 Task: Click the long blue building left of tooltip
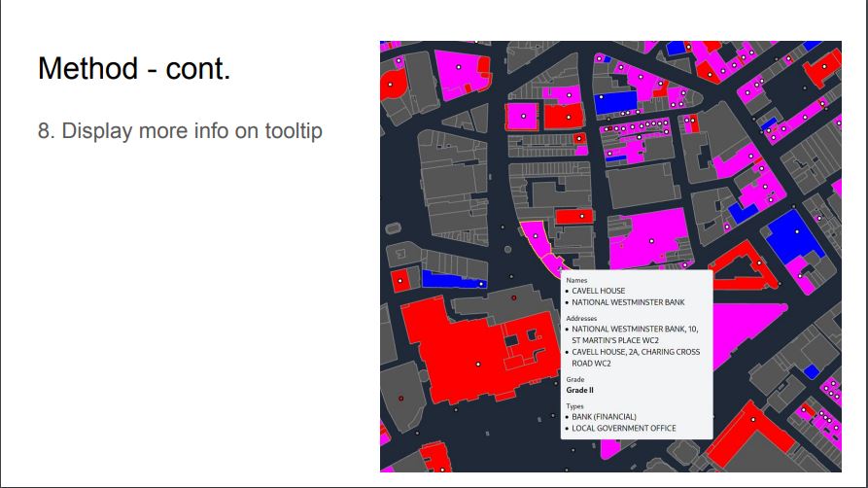click(x=454, y=279)
